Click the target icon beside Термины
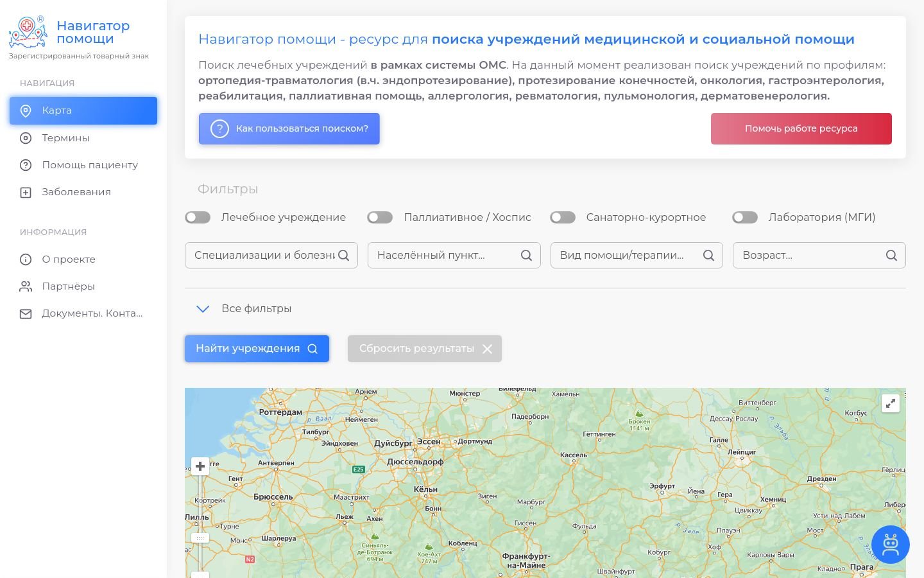This screenshot has height=578, width=924. coord(26,138)
